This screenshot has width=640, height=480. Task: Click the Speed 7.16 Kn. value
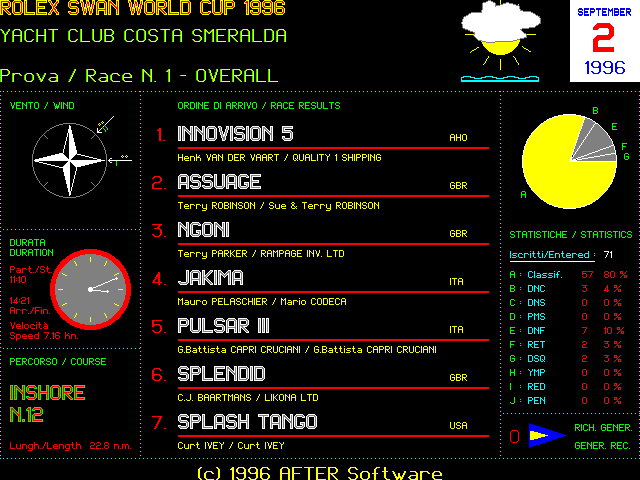pos(44,336)
